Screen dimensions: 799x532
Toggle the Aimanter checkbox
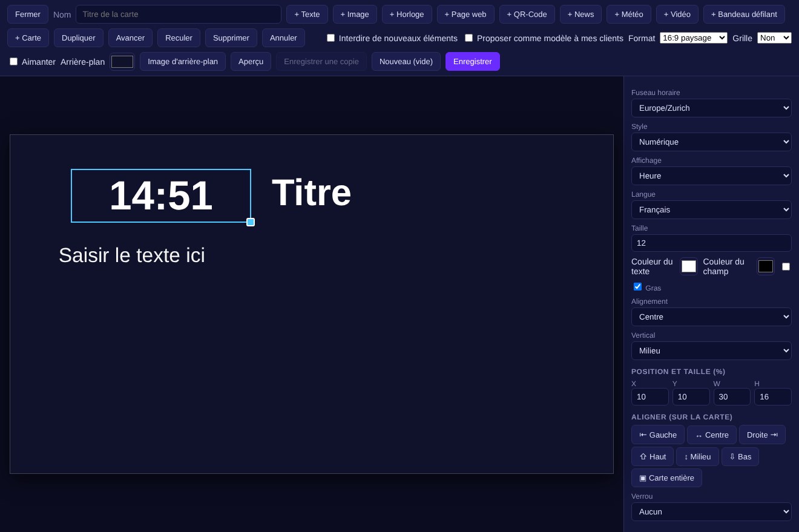tap(13, 62)
